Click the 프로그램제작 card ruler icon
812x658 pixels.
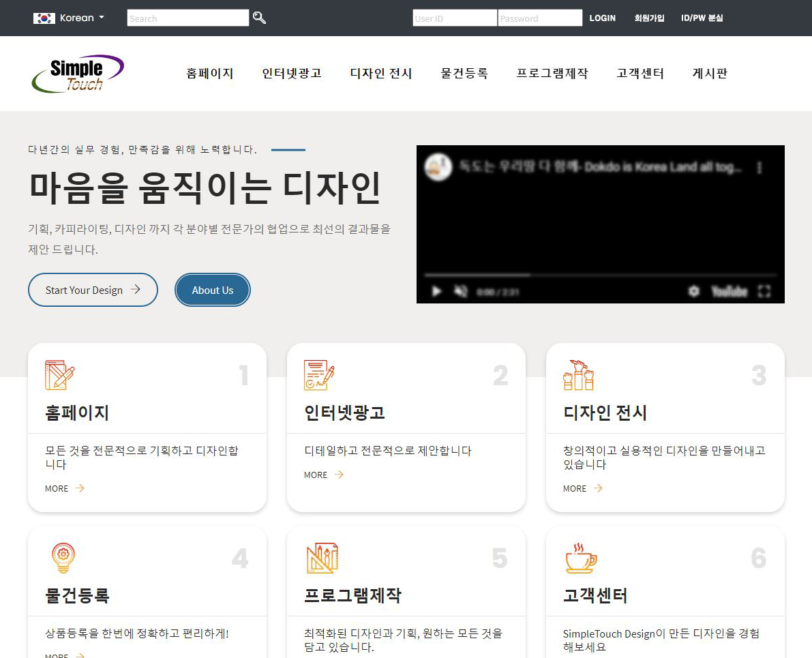point(322,558)
